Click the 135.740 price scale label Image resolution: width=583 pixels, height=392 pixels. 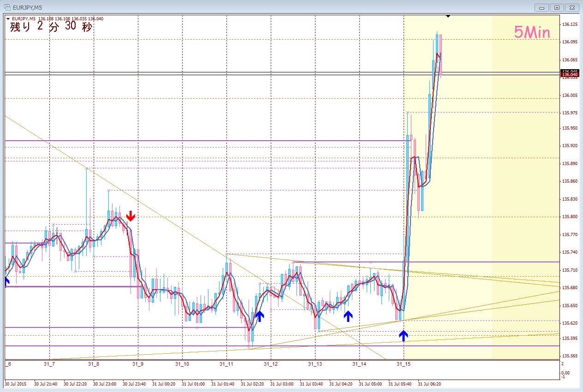point(570,252)
